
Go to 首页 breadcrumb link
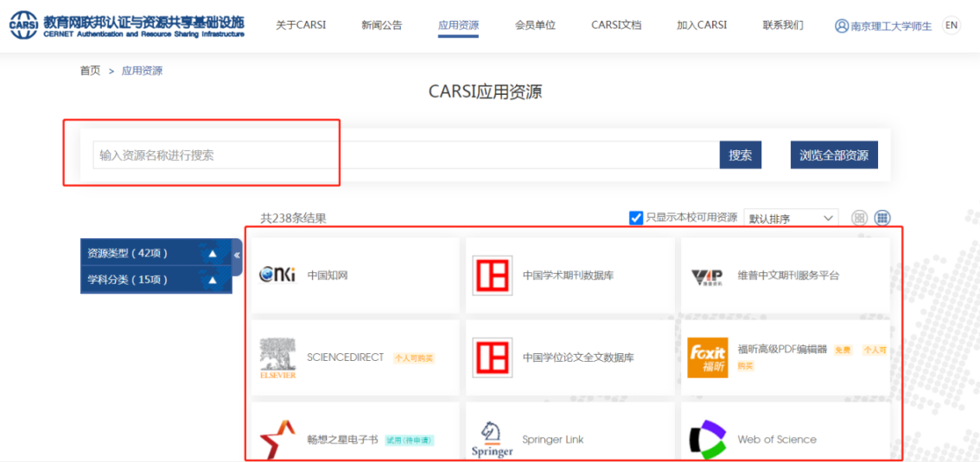[x=90, y=71]
